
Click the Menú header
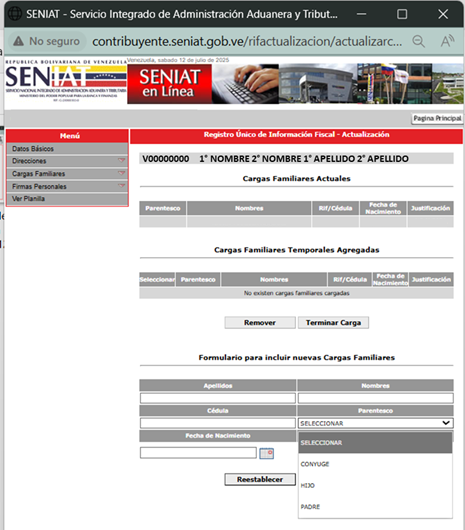point(67,136)
